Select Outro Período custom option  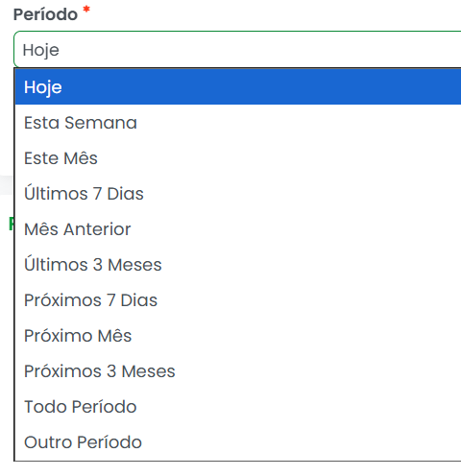pyautogui.click(x=238, y=442)
